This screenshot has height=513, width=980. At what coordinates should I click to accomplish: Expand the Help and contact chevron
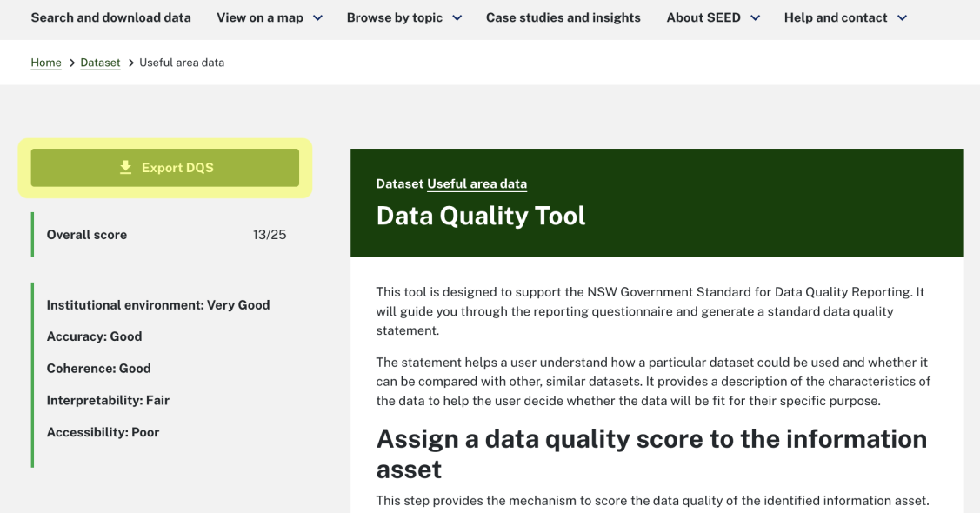(x=902, y=18)
